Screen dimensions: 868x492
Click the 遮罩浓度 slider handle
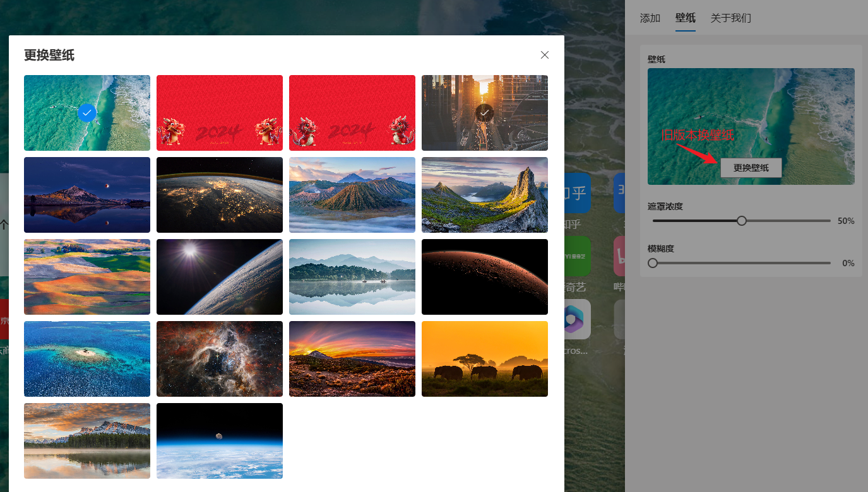742,221
